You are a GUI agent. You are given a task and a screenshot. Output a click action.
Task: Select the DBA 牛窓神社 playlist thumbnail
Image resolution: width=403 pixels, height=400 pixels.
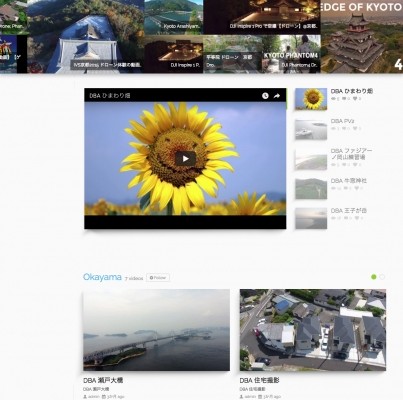point(311,189)
